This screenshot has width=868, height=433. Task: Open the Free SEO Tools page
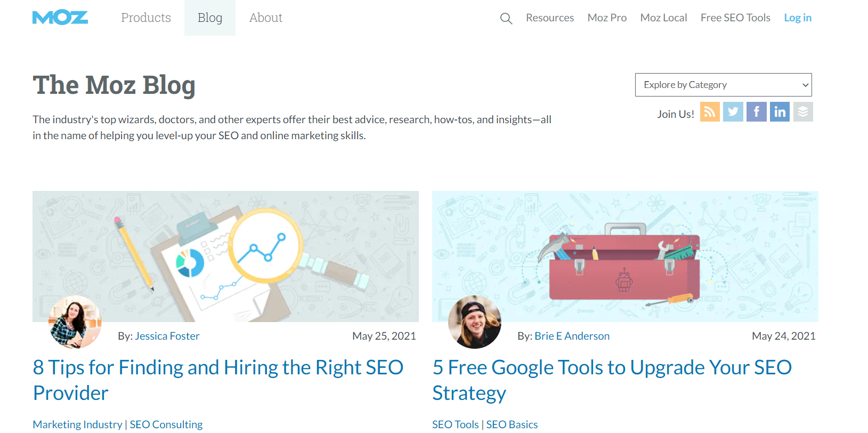pyautogui.click(x=735, y=18)
